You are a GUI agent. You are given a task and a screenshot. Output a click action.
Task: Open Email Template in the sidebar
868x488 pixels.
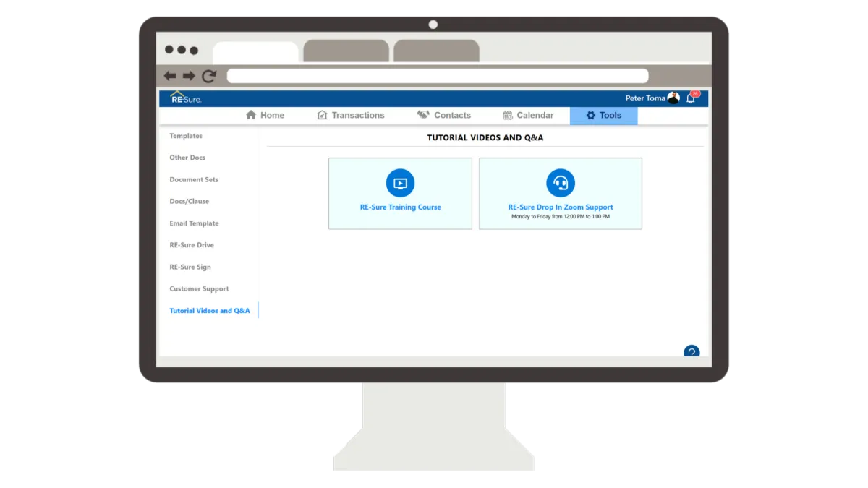(x=194, y=223)
